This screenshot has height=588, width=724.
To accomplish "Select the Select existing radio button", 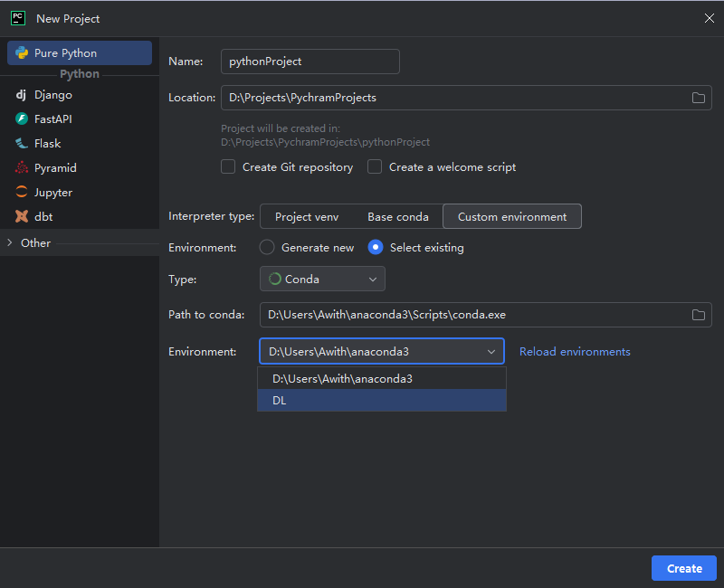I will [x=376, y=248].
